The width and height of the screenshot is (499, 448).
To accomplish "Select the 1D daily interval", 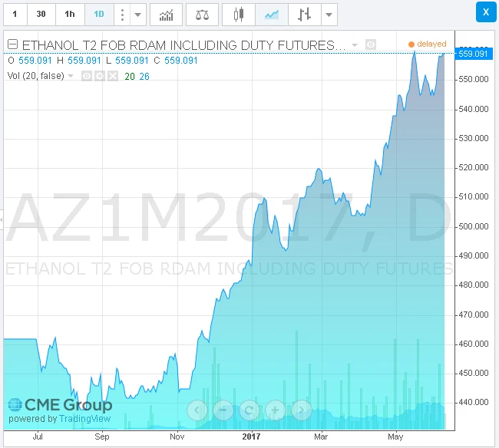I will click(99, 15).
